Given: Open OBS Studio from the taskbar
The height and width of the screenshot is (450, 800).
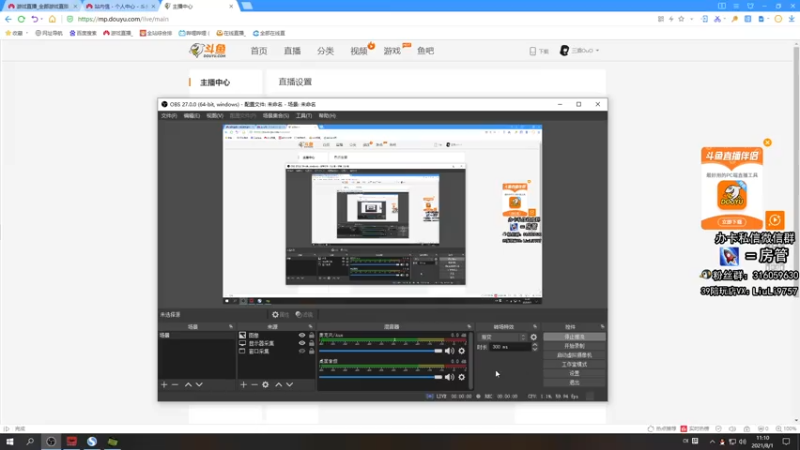Looking at the screenshot, I should pyautogui.click(x=51, y=442).
